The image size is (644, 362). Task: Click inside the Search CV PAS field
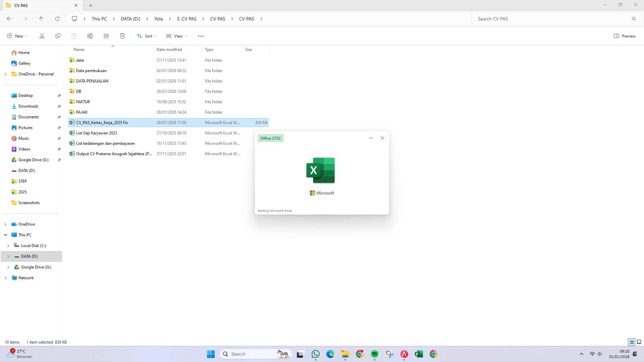tap(537, 19)
